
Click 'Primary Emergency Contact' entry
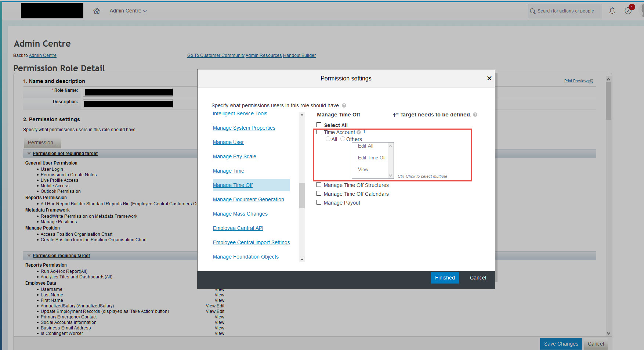[x=69, y=317]
